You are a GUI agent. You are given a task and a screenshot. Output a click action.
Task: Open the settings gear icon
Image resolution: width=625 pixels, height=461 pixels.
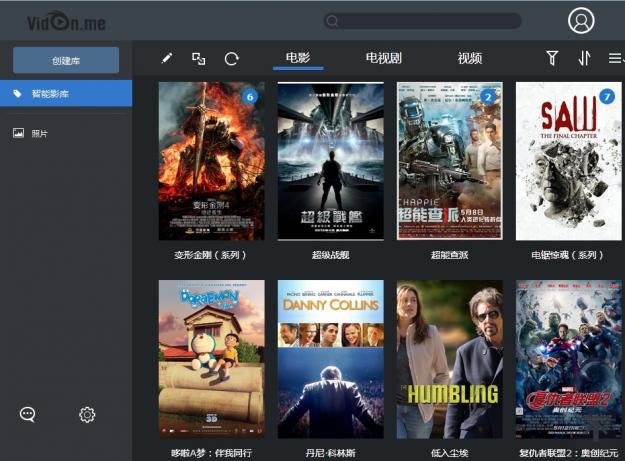tap(87, 414)
